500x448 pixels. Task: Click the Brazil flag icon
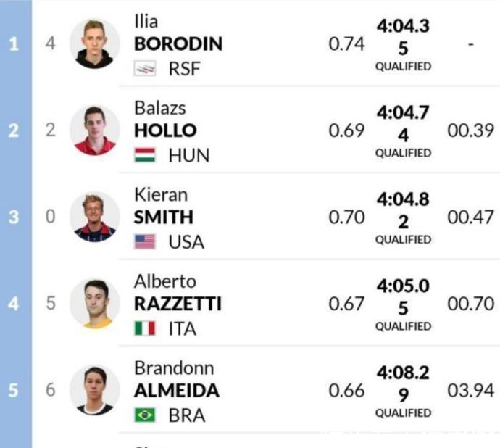click(x=145, y=415)
